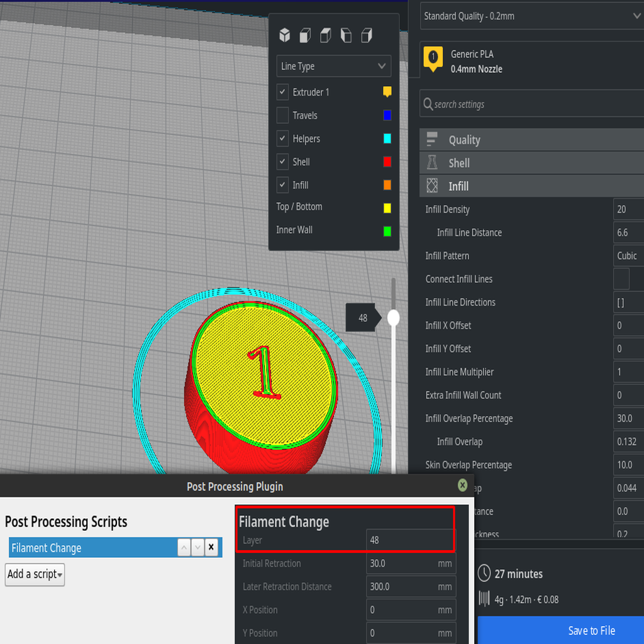Screen dimensions: 644x644
Task: Select Filament Change script in list
Action: pyautogui.click(x=93, y=548)
